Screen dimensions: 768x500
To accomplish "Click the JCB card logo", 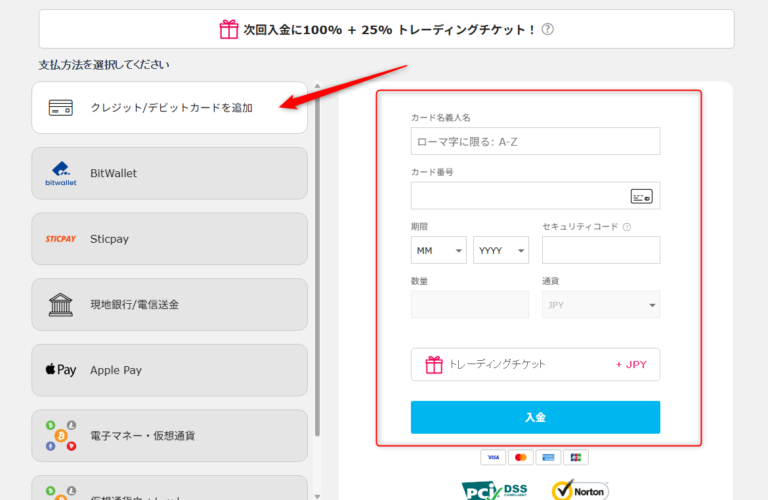I will pos(576,457).
